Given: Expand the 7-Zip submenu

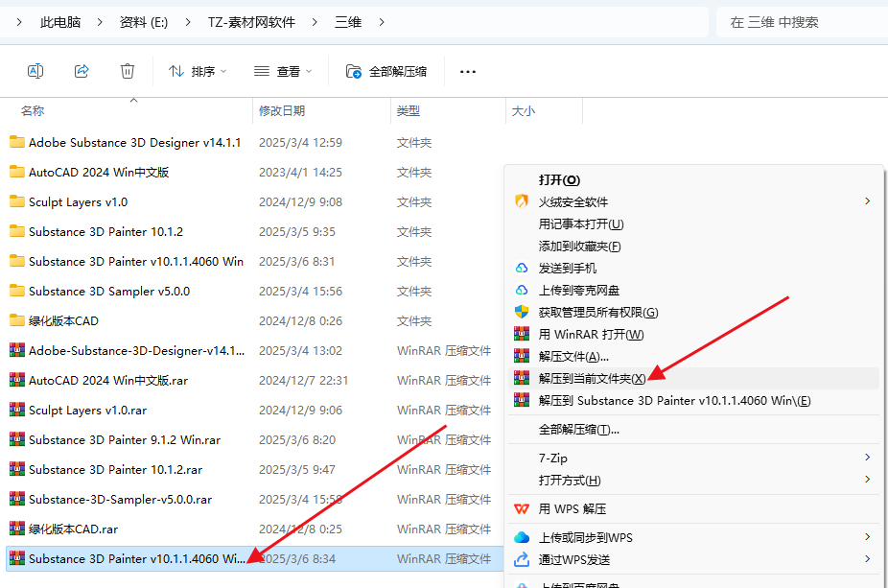Looking at the screenshot, I should coord(867,458).
